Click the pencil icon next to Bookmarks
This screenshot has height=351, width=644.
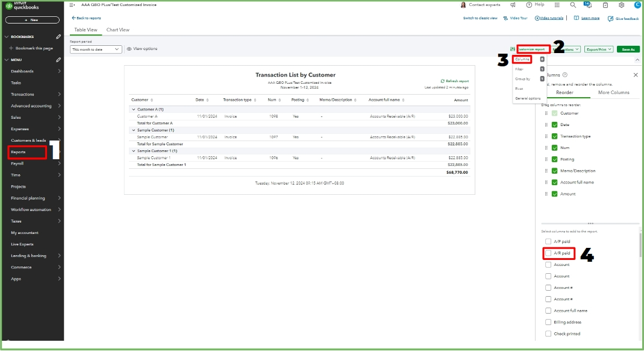pyautogui.click(x=58, y=37)
